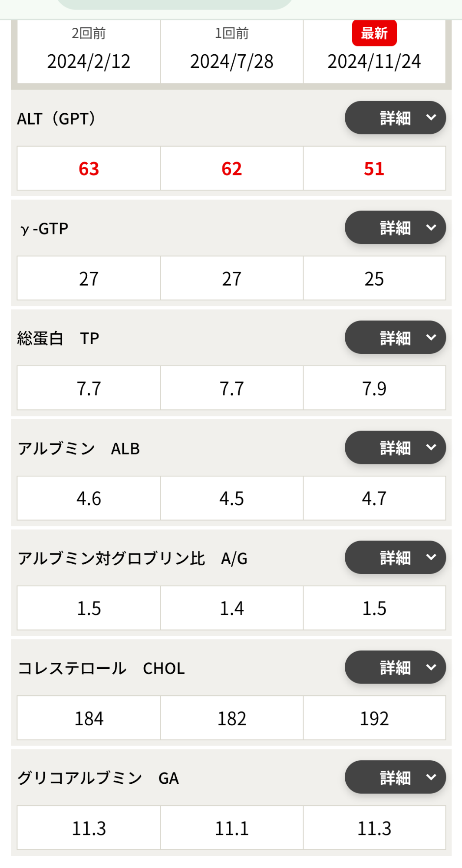This screenshot has height=868, width=462.
Task: Click the previous GA value 11.1
Action: (231, 829)
